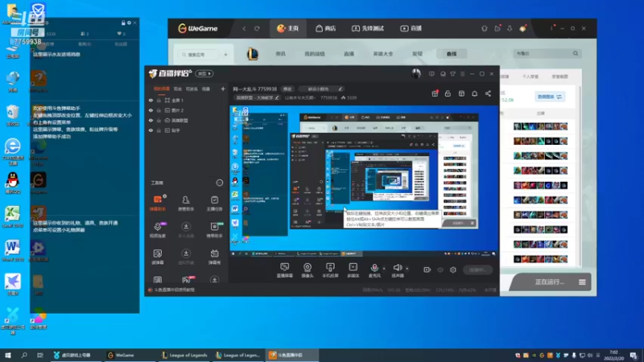Screen dimensions: 644x362
Task: Open the 视频连麦 video co-stream tool
Action: [158, 230]
